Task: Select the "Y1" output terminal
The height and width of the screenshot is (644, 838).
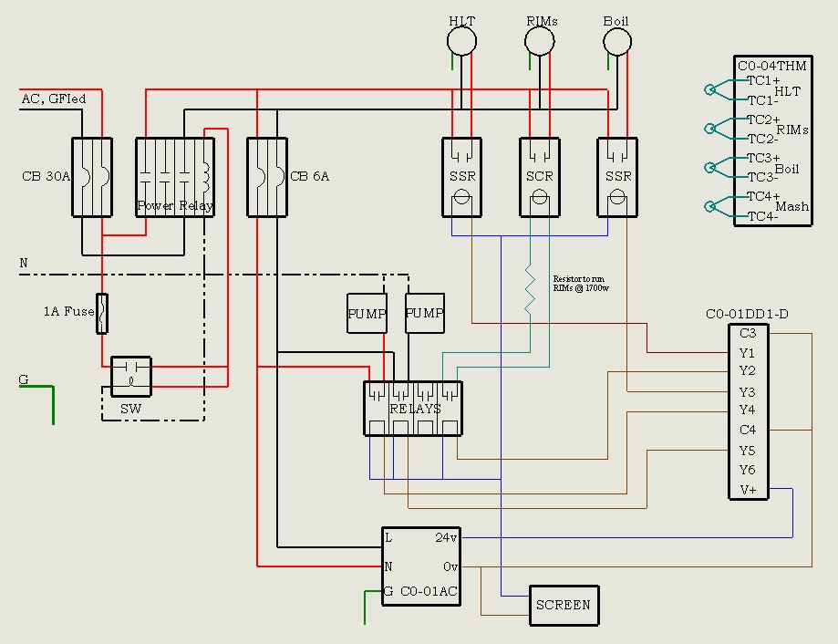Action: (747, 353)
